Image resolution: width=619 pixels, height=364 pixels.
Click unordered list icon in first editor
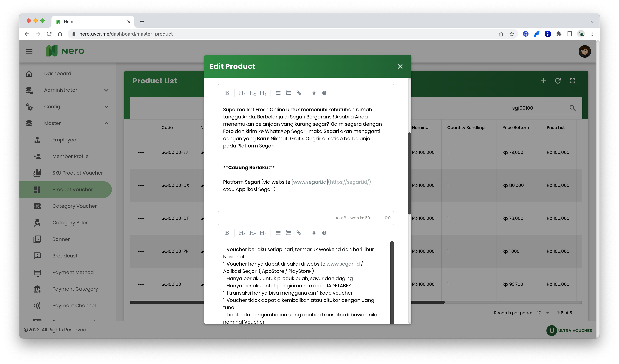click(x=278, y=93)
